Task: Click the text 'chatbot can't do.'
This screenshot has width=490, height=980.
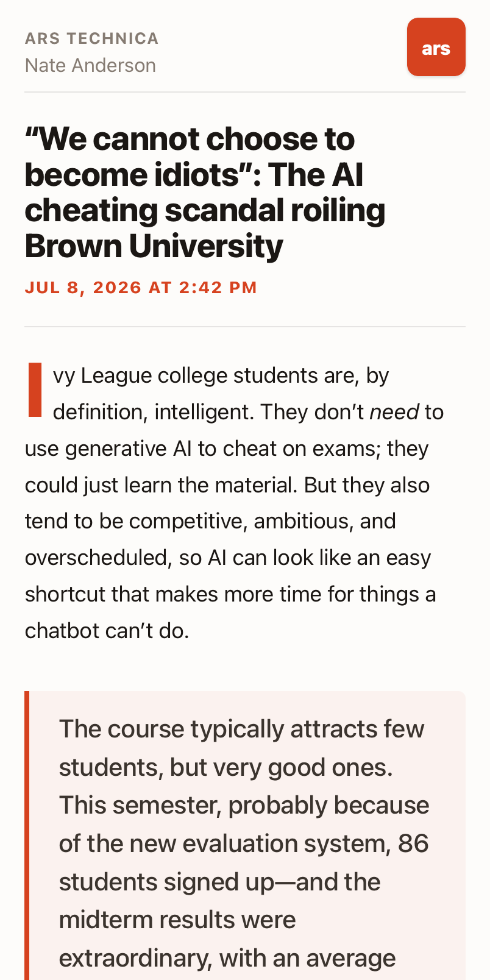Action: tap(107, 631)
